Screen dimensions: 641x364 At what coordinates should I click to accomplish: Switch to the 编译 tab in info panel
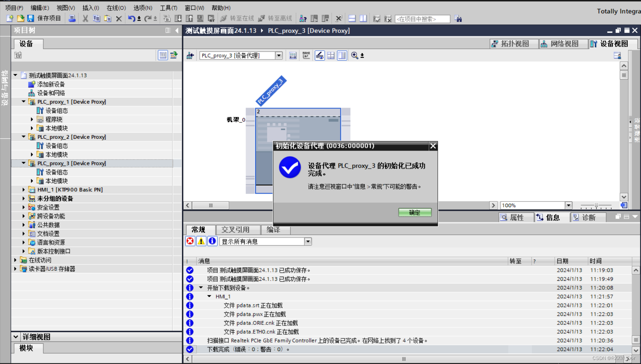click(276, 230)
